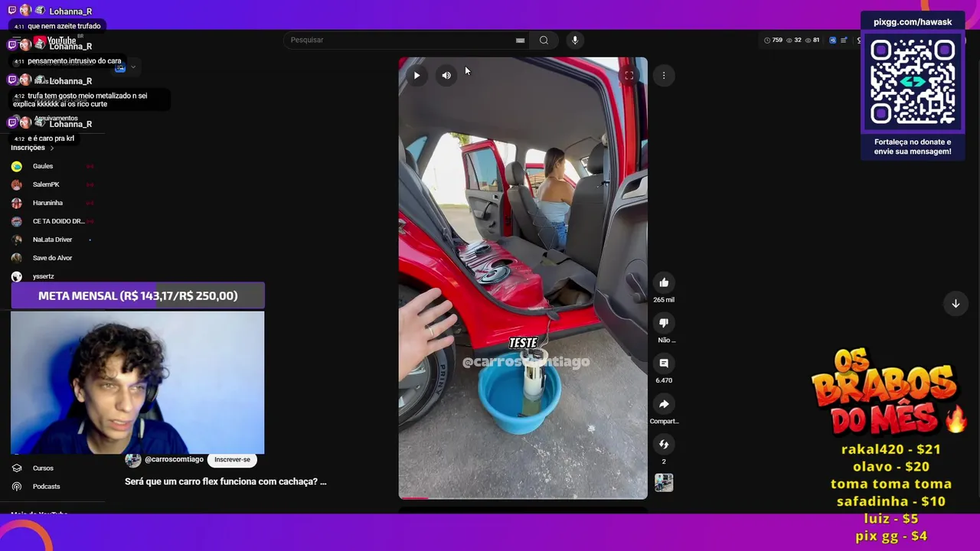The image size is (980, 551).
Task: Start voice search with microphone icon
Action: (x=575, y=40)
